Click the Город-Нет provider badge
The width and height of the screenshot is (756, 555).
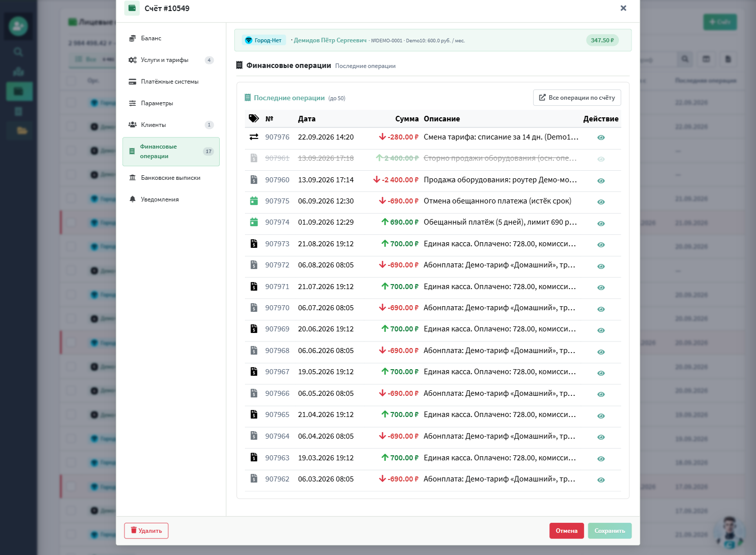[264, 40]
